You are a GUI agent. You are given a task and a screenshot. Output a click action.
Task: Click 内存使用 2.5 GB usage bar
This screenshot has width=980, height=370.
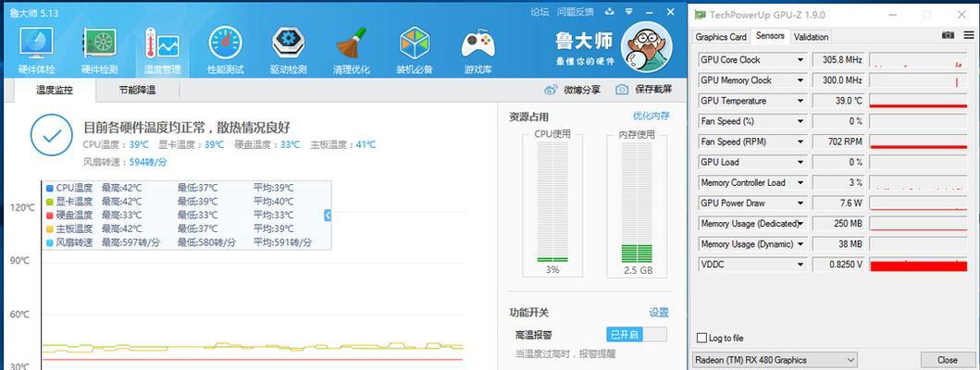pos(637,202)
